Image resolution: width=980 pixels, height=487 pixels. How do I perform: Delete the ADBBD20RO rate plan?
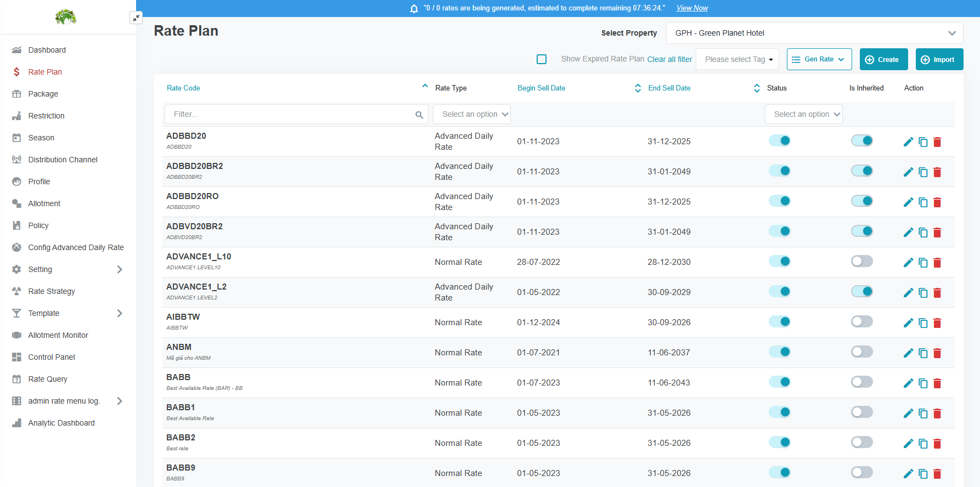point(937,202)
